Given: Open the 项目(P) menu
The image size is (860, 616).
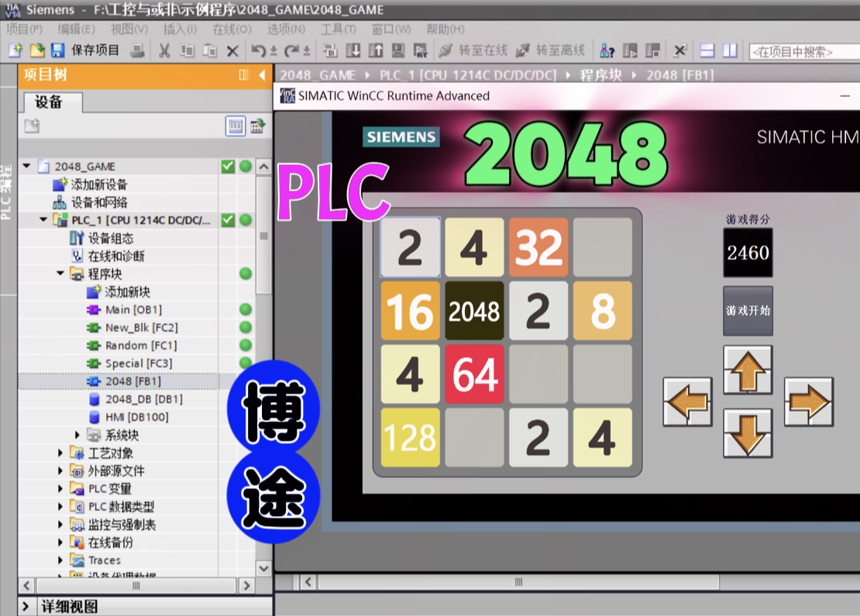Looking at the screenshot, I should tap(24, 29).
